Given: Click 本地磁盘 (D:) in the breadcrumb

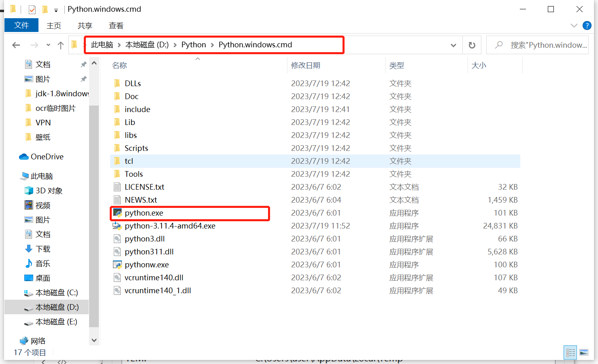Looking at the screenshot, I should point(147,44).
